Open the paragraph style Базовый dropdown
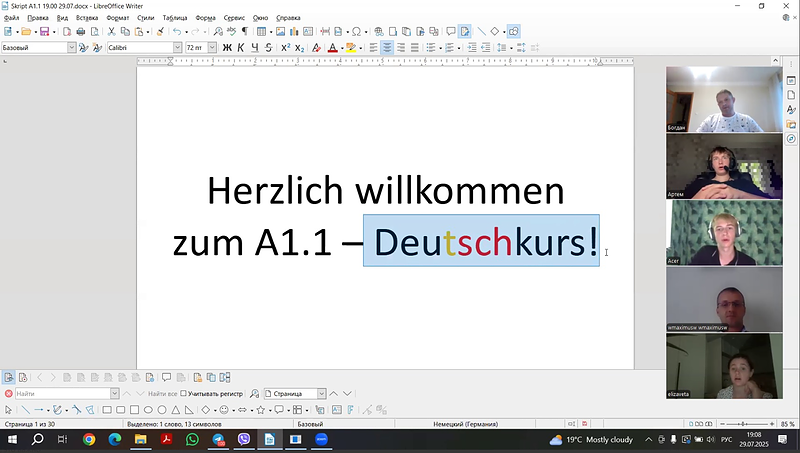Screen dimensions: 800x453 tap(71, 47)
